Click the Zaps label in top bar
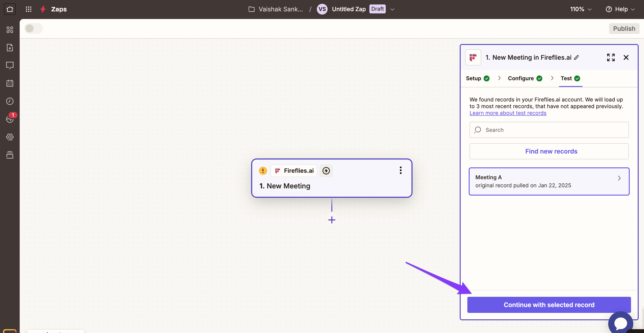This screenshot has width=644, height=333. coord(59,9)
